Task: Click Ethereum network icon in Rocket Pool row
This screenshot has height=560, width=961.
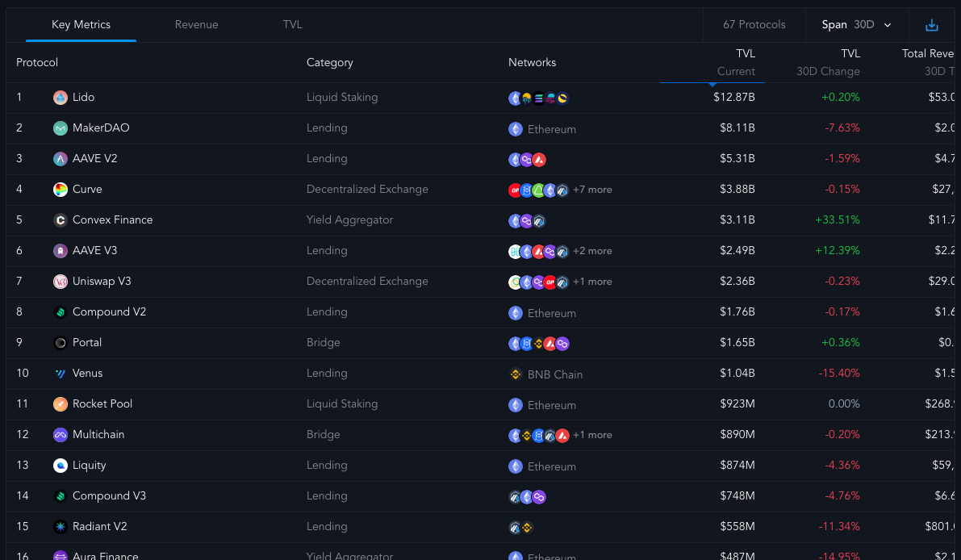Action: coord(516,405)
